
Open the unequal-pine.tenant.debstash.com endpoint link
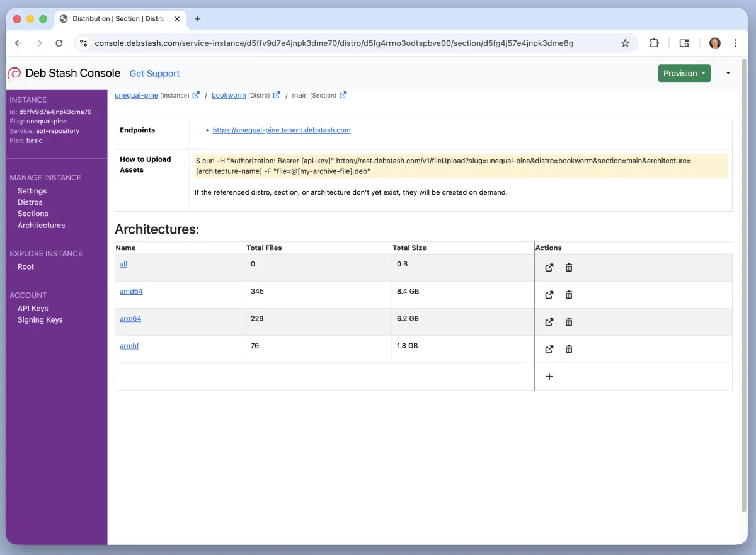(x=282, y=130)
